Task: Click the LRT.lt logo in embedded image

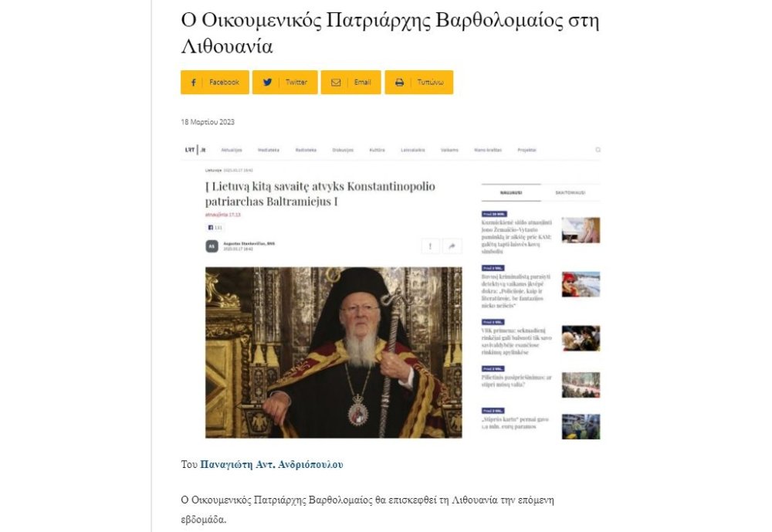Action: click(195, 150)
